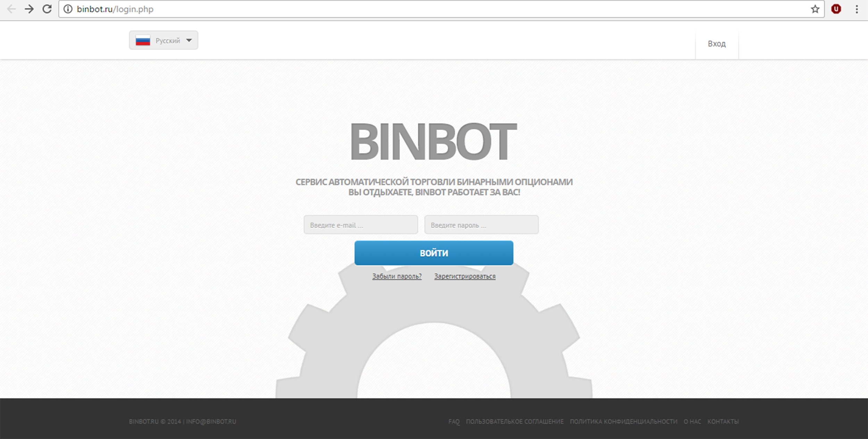Screen dimensions: 868x439
Task: Expand the Русский language dropdown
Action: click(164, 40)
